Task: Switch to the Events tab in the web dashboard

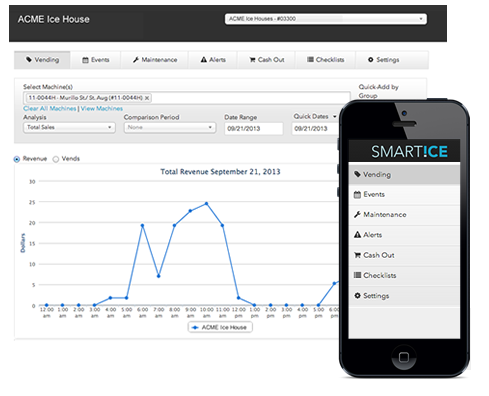Action: click(96, 60)
